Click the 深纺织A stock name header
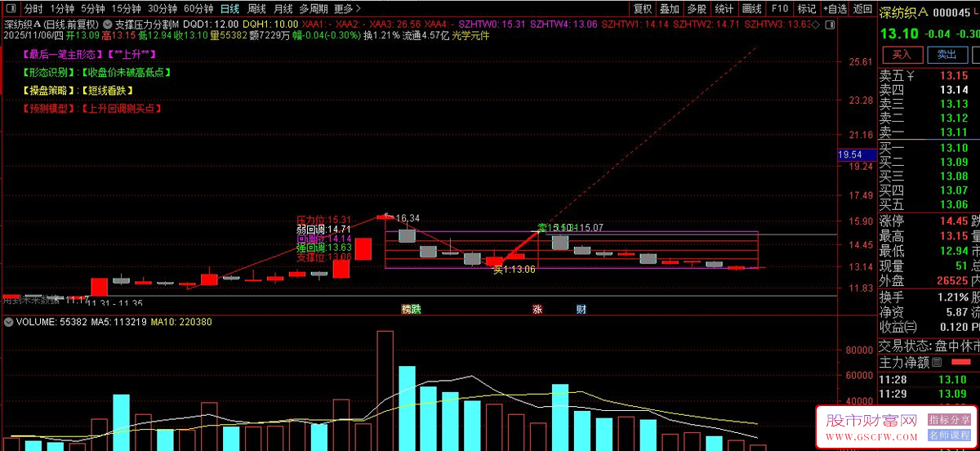The height and width of the screenshot is (451, 980). click(903, 11)
